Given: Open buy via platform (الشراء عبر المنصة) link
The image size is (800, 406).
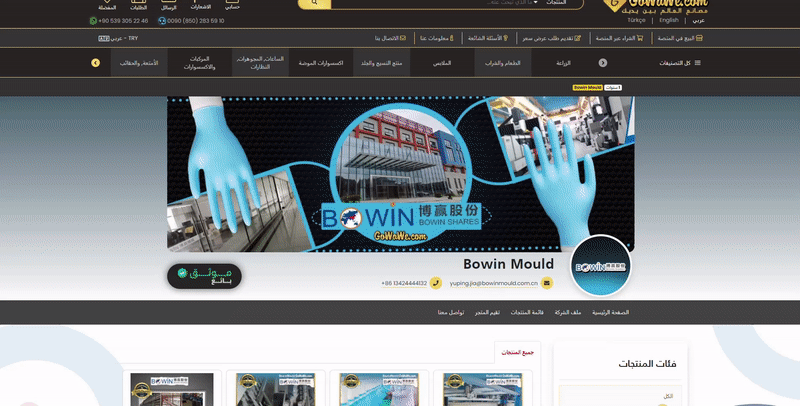Looking at the screenshot, I should [619, 38].
